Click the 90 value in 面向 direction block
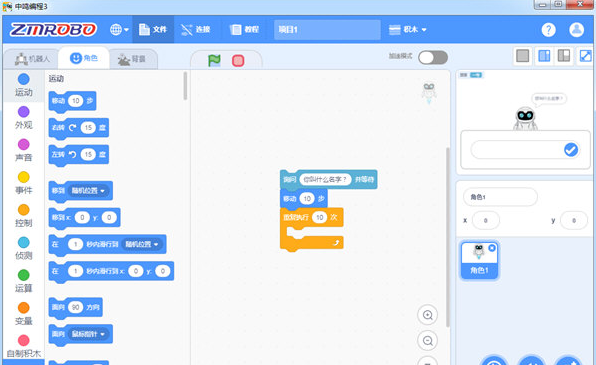Viewport: 596px width, 365px height. tap(76, 307)
